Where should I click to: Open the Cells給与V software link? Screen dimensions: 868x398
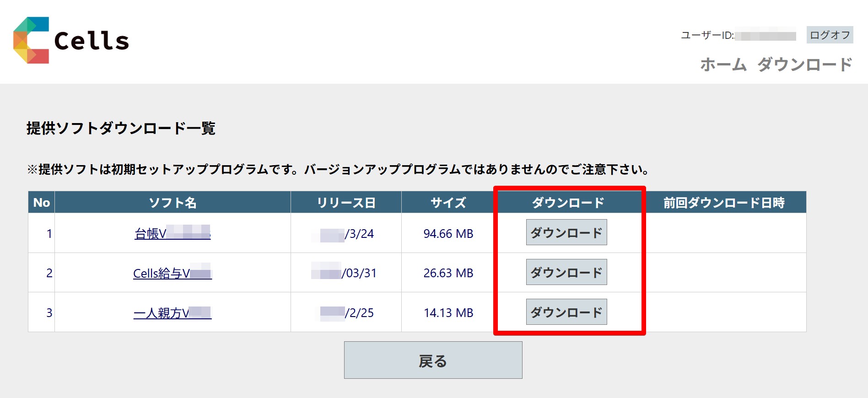[173, 273]
